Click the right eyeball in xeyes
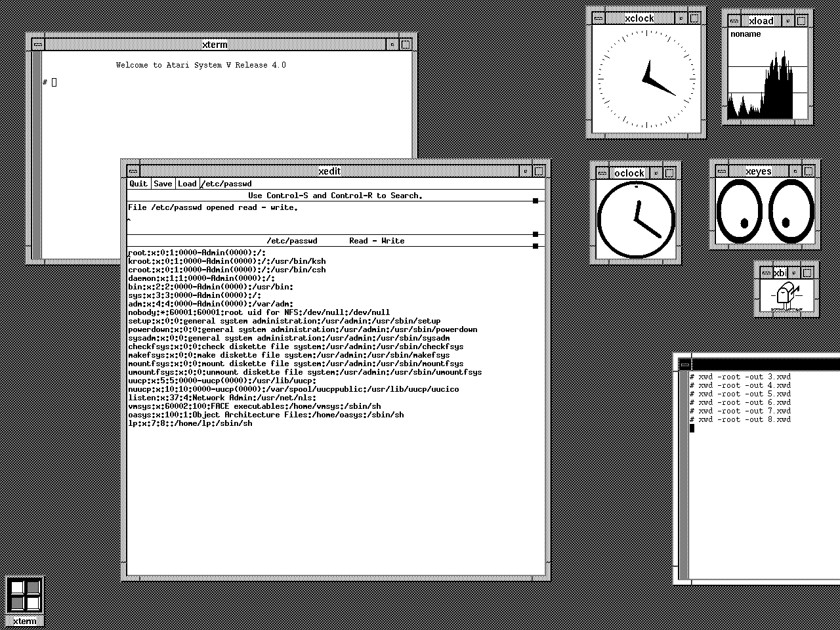840x630 pixels. [x=791, y=210]
